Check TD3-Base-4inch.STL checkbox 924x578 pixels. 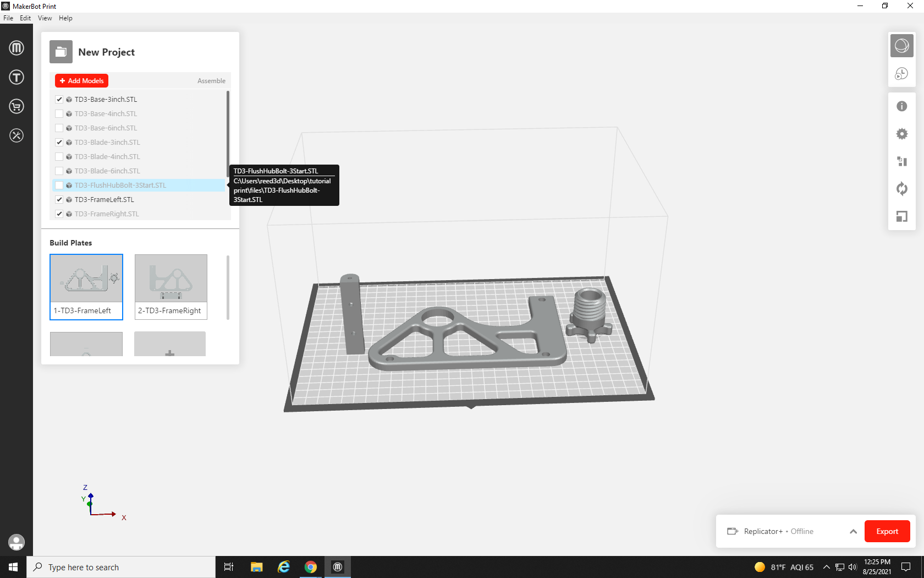tap(59, 114)
